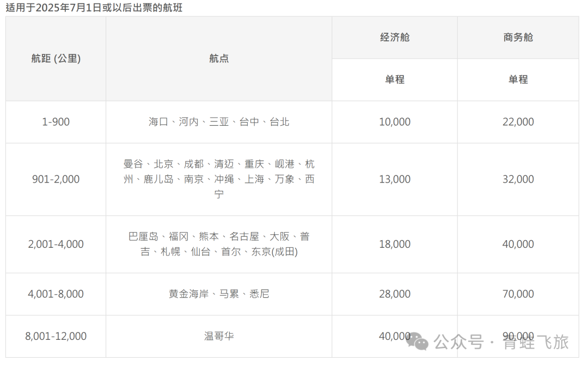588x366 pixels.
Task: Click the 海口、河内、三亚 destinations cell
Action: tap(219, 122)
